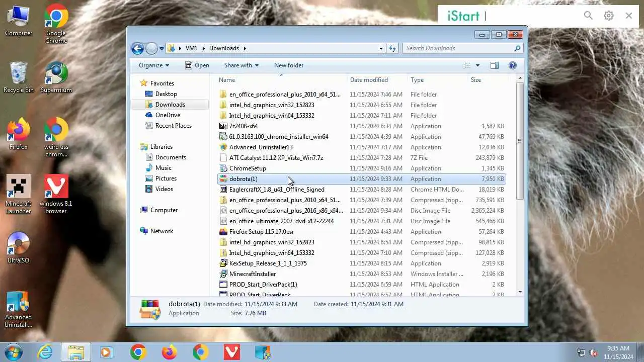The width and height of the screenshot is (644, 362).
Task: Toggle the preview pane button
Action: click(494, 65)
